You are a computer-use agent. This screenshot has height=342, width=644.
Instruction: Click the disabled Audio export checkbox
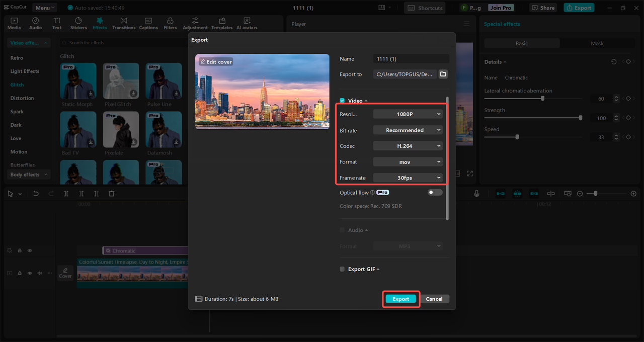pos(342,230)
